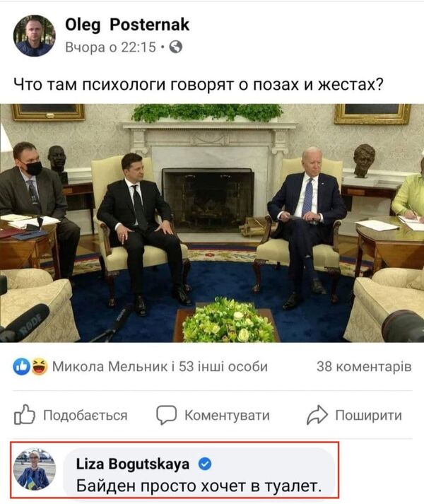Open the post timestamp Вчора о 22:15
The width and height of the screenshot is (424, 504).
click(x=110, y=47)
